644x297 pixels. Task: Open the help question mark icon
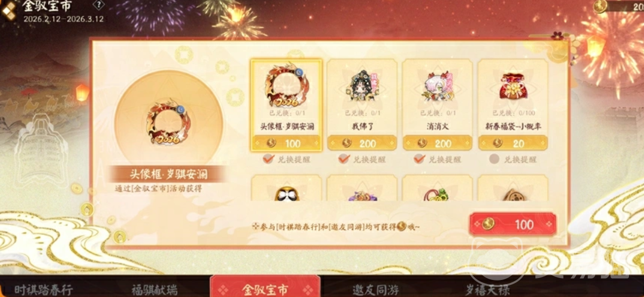pyautogui.click(x=99, y=6)
